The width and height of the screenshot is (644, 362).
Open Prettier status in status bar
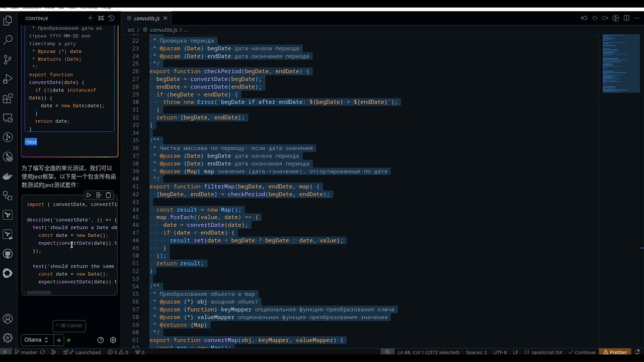[615, 352]
